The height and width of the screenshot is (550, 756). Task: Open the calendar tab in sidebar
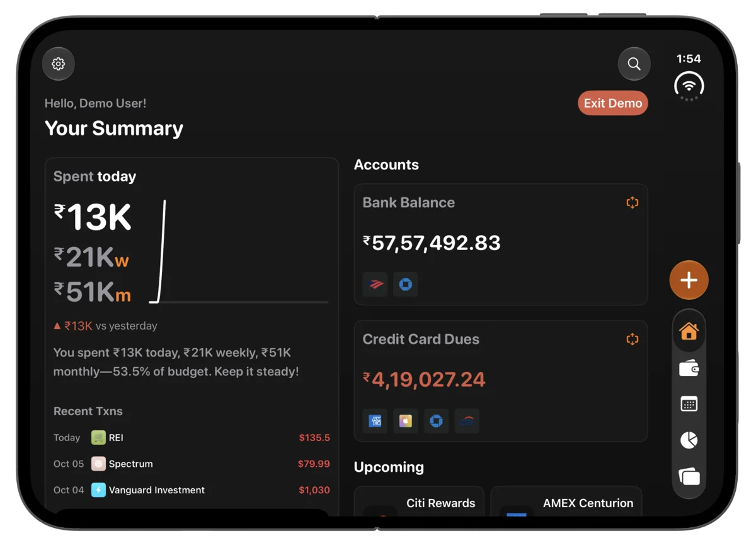[x=689, y=404]
